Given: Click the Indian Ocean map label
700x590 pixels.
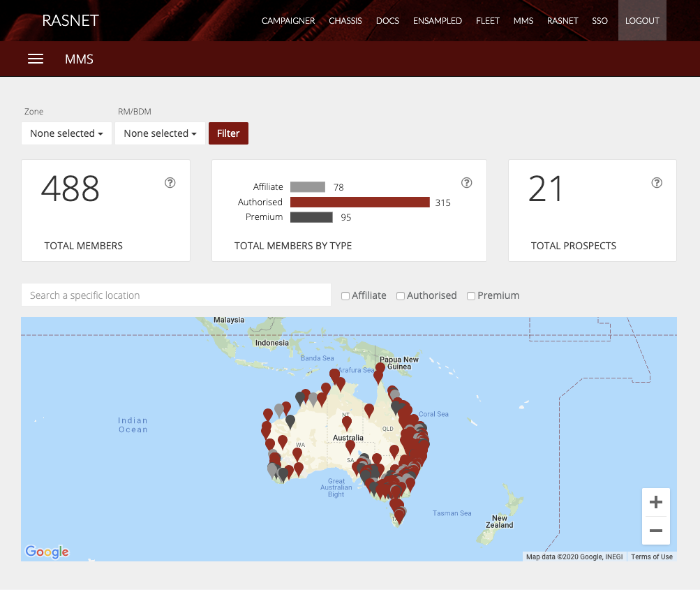Looking at the screenshot, I should coord(133,425).
